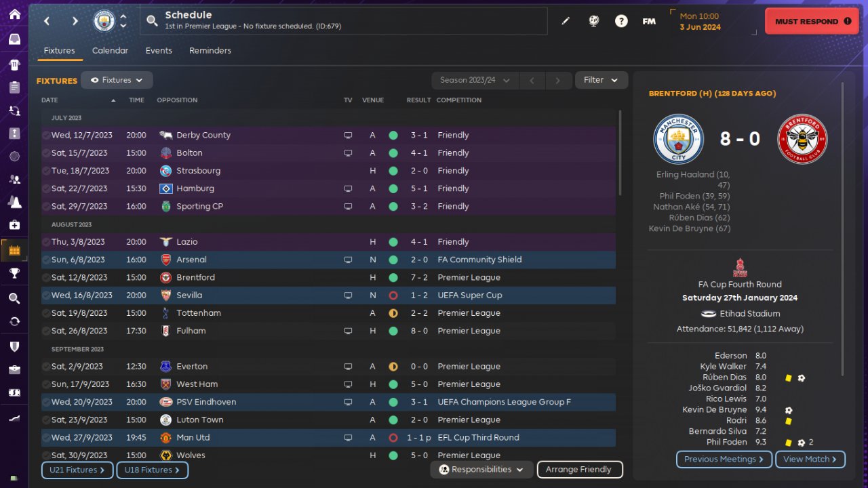Expand the Responsibilities dropdown
Screen dimensions: 868x488
coord(481,470)
